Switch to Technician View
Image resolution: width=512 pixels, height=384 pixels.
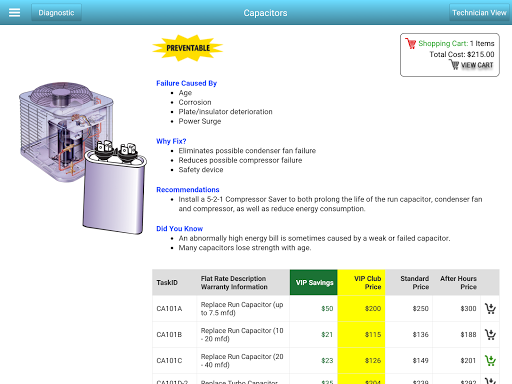tap(479, 13)
